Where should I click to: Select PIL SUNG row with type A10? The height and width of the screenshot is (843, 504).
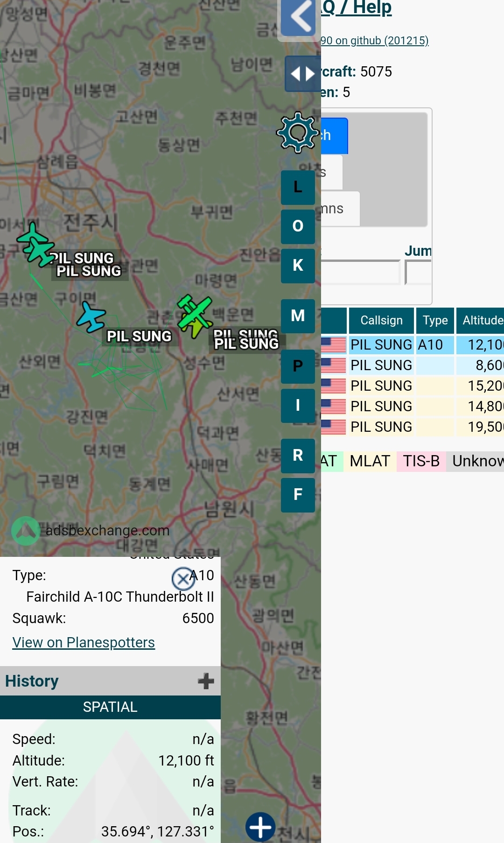(413, 345)
